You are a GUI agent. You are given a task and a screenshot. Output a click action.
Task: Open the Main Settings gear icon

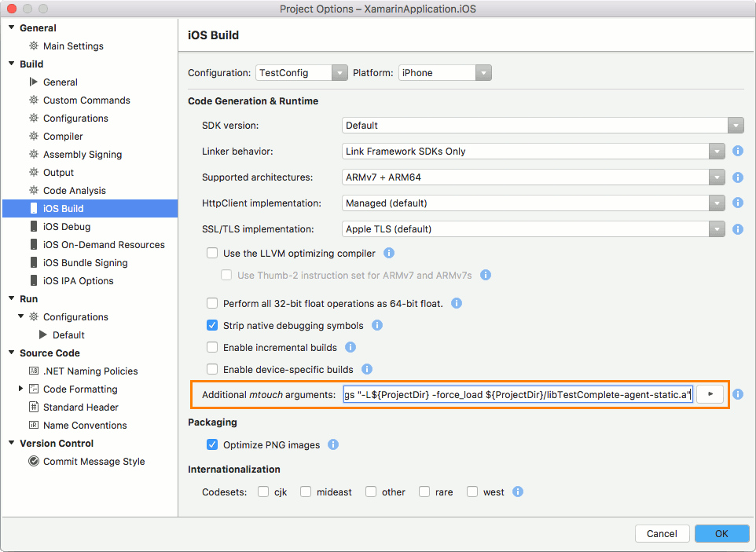coord(34,46)
